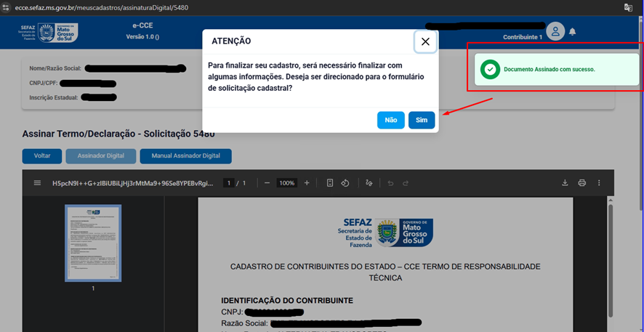Click the Sim button in the dialog

pyautogui.click(x=422, y=120)
